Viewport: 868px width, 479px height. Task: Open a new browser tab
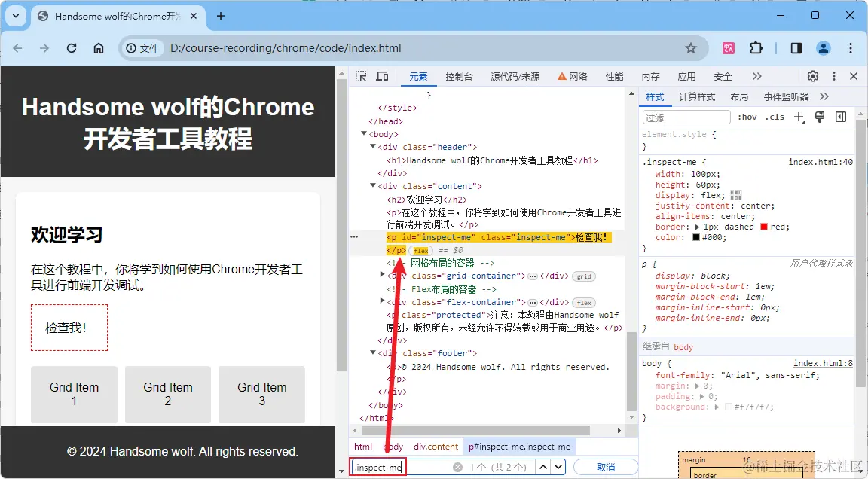(x=220, y=16)
